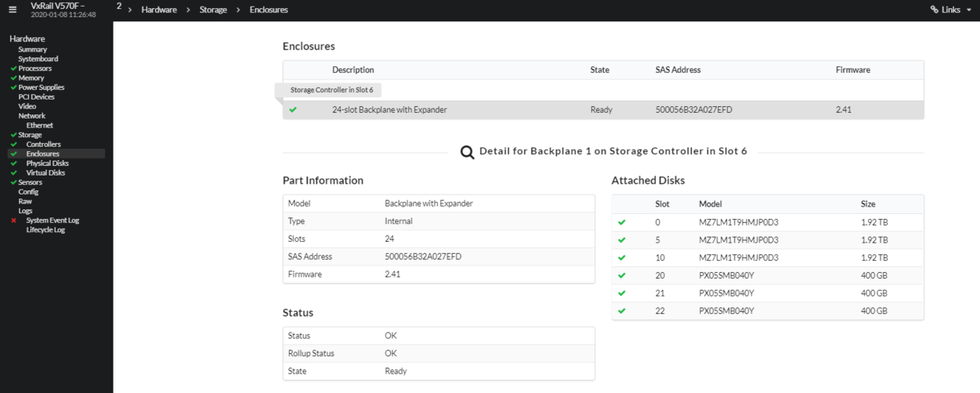
Task: Select Processors in sidebar
Action: [x=35, y=69]
